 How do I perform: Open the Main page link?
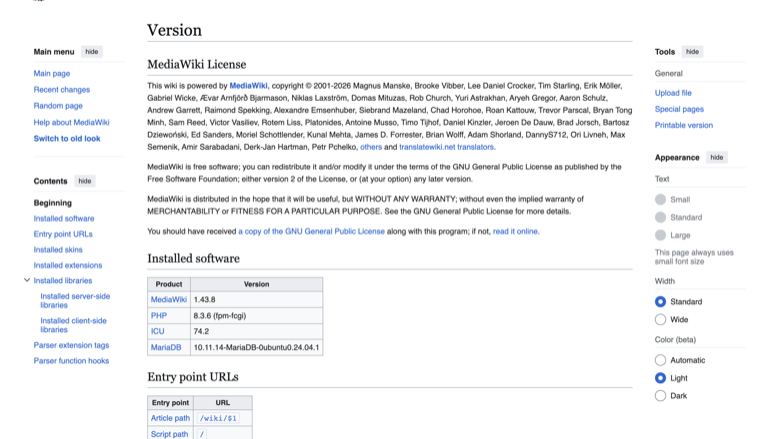(52, 74)
